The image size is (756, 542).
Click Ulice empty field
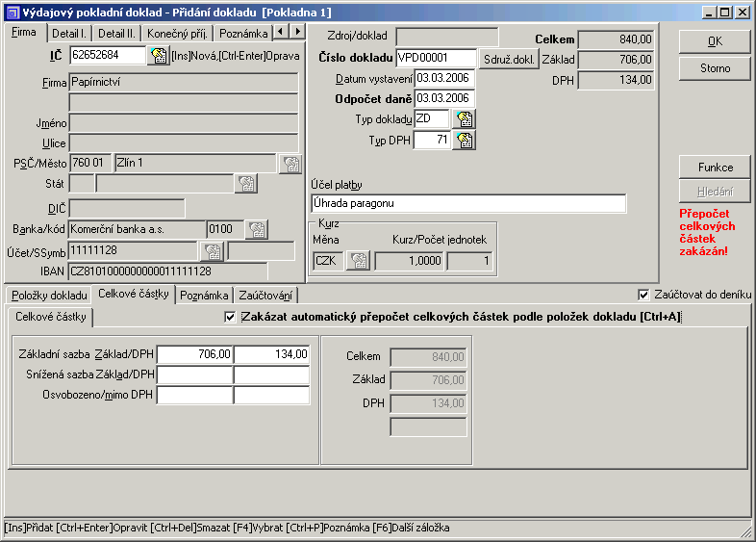click(184, 143)
